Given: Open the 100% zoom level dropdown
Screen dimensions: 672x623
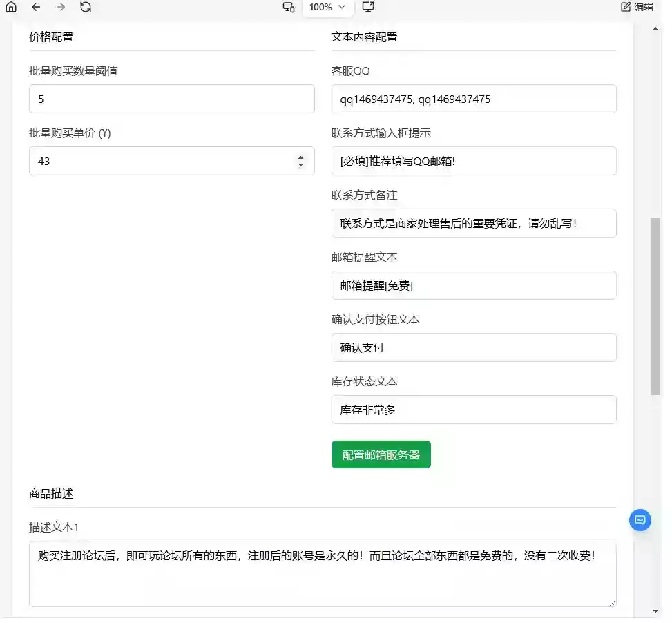Looking at the screenshot, I should click(327, 8).
